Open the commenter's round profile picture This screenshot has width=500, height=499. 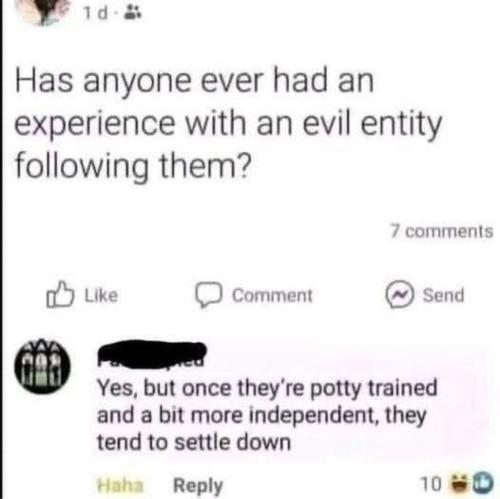tap(43, 367)
